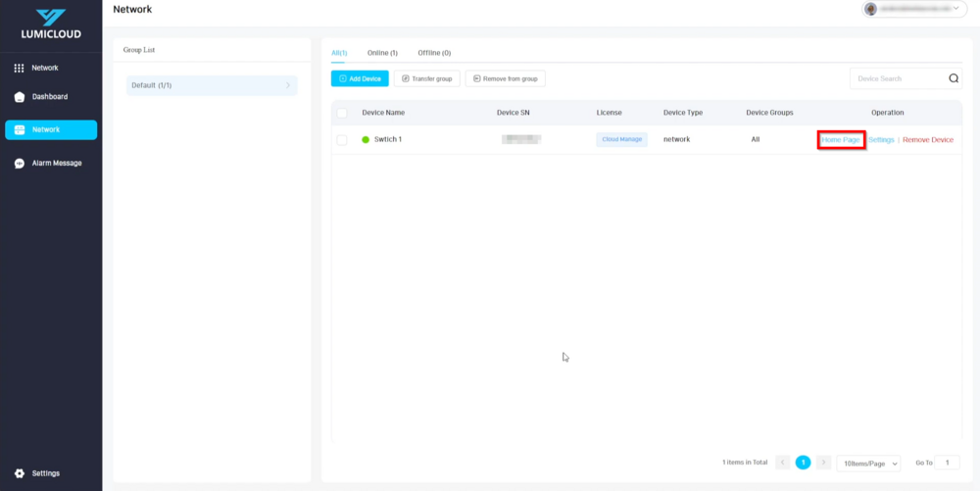Click the user avatar in header
This screenshot has width=980, height=491.
[x=870, y=9]
